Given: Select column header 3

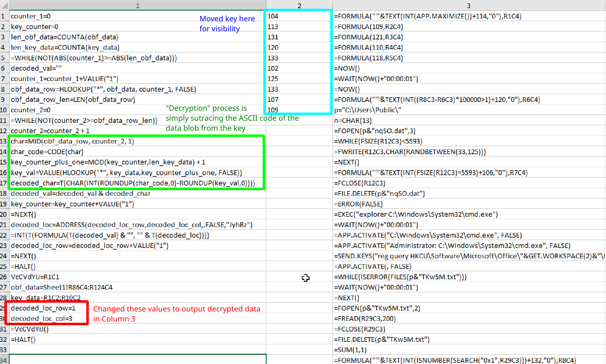Looking at the screenshot, I should point(468,5).
